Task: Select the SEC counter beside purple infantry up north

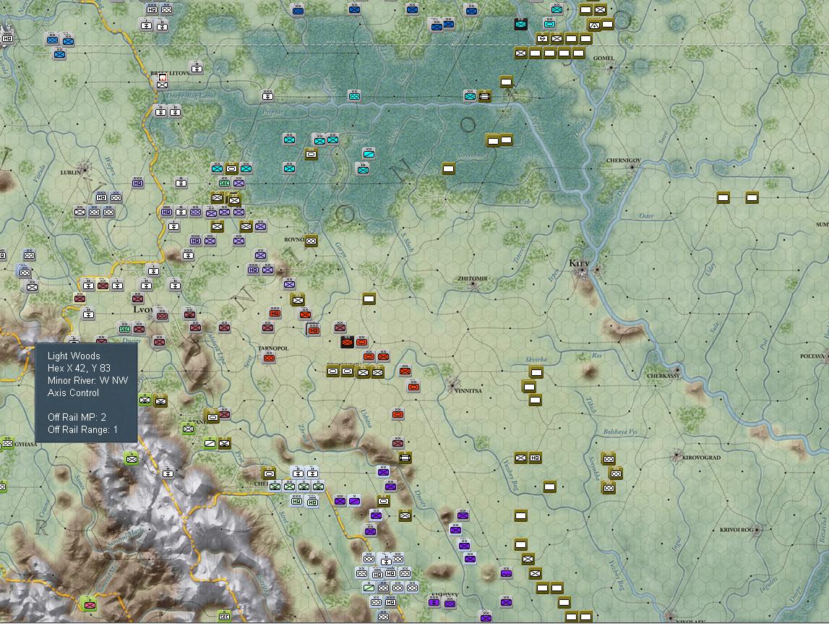Action: pyautogui.click(x=224, y=183)
